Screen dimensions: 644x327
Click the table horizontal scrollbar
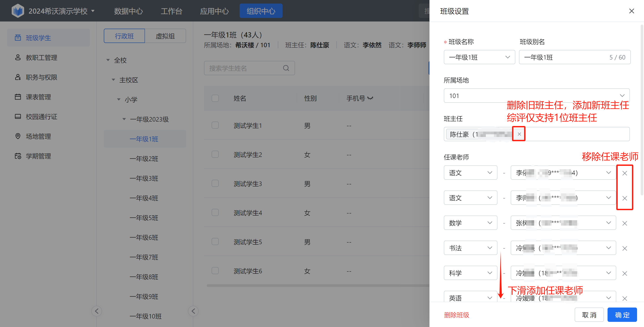tap(318, 285)
